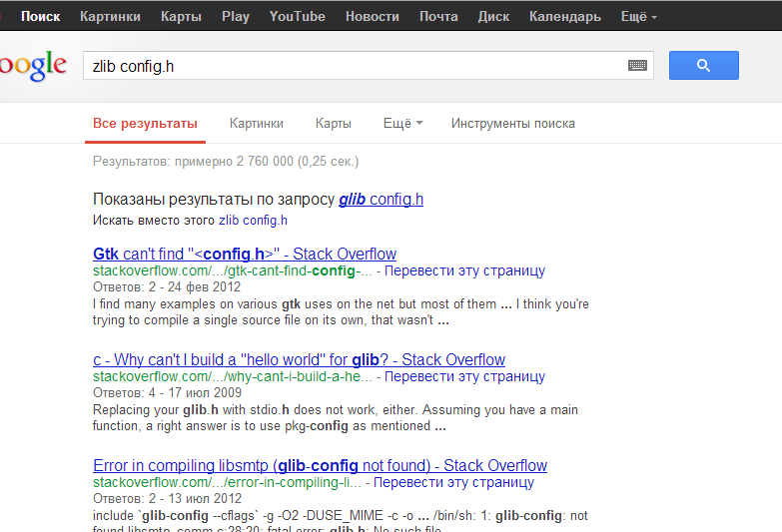Open Диск in the top bar
782x532 pixels.
[493, 16]
